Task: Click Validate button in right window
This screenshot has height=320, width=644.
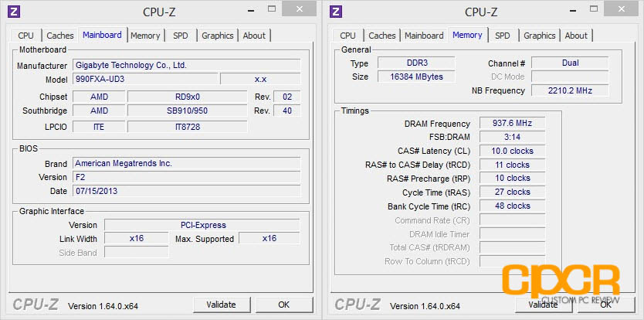Action: 543,305
